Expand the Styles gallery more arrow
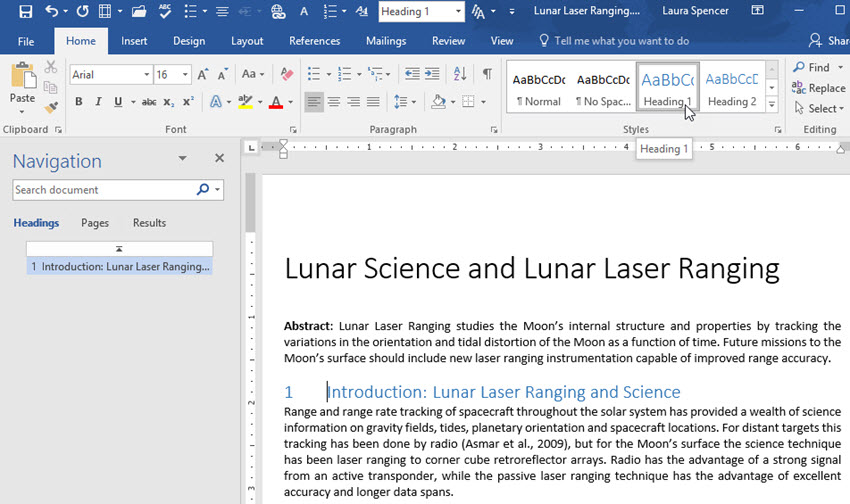Image resolution: width=850 pixels, height=504 pixels. point(772,105)
